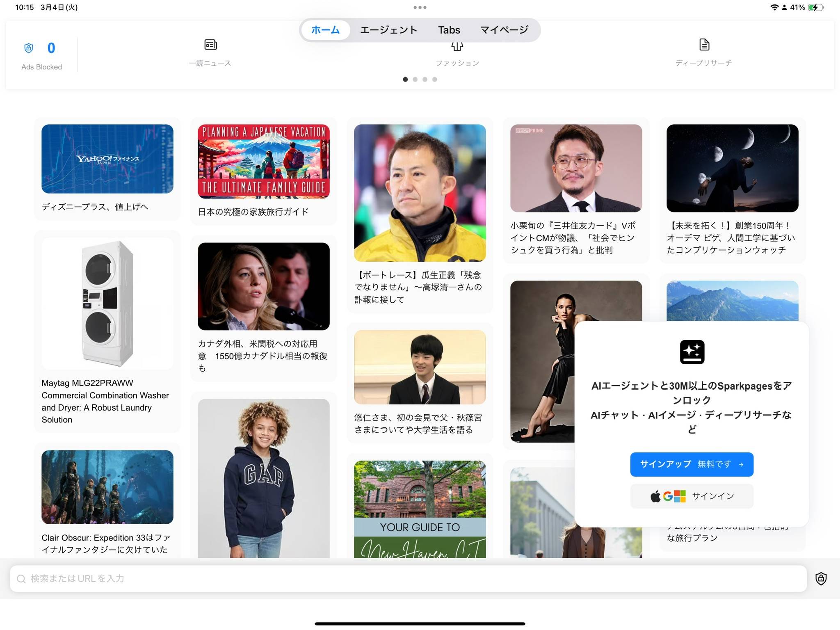Viewport: 840px width, 630px height.
Task: Tap the Ads Blocked counter label
Action: pyautogui.click(x=42, y=67)
